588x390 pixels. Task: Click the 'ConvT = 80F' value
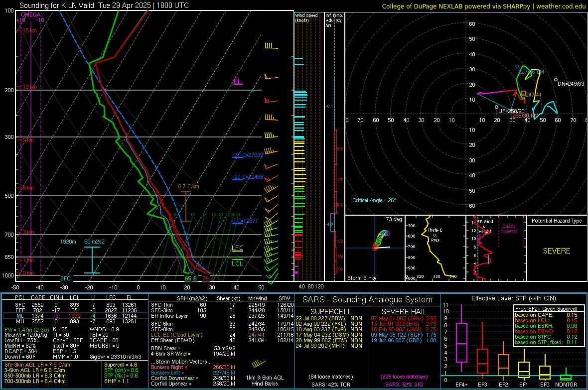coord(68,340)
